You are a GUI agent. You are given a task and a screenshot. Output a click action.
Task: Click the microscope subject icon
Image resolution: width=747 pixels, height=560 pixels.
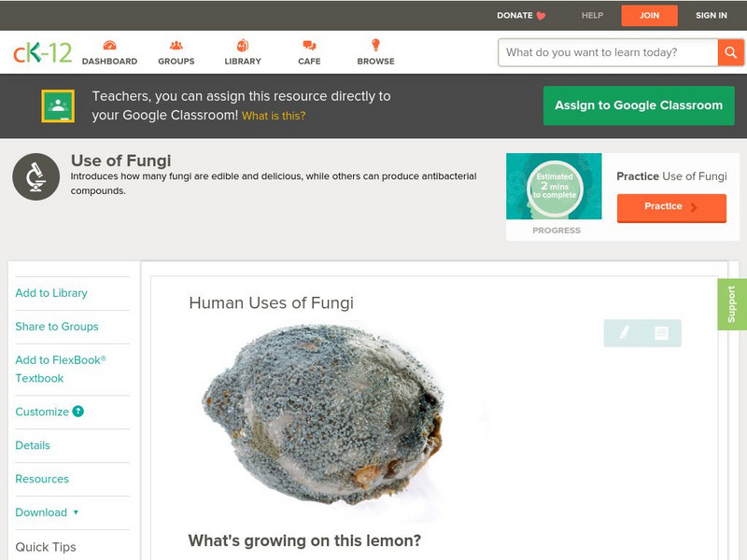35,176
